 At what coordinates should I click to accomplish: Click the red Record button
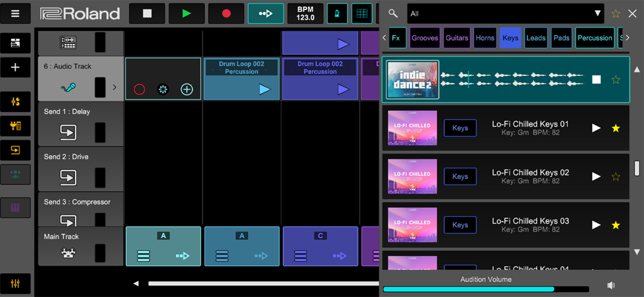coord(226,14)
